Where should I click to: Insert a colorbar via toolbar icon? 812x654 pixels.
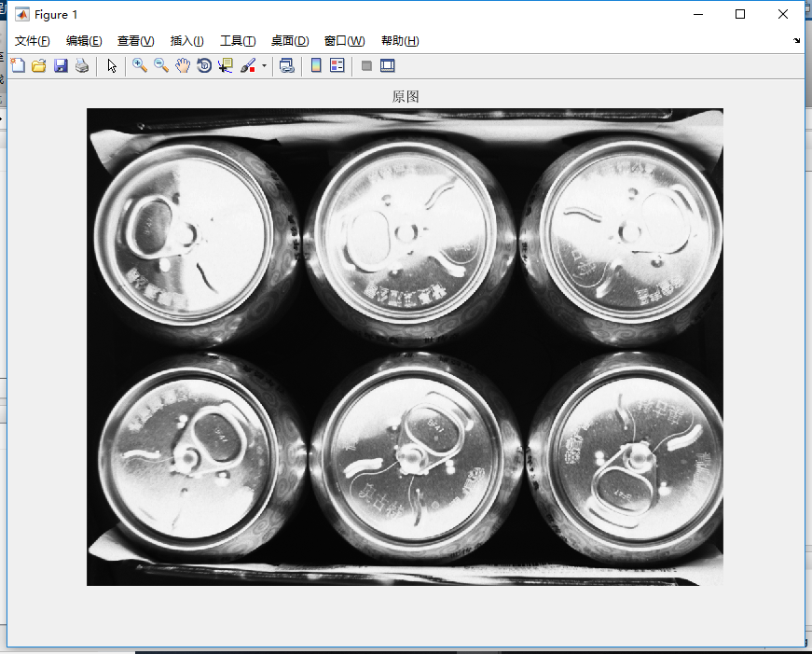pyautogui.click(x=316, y=66)
